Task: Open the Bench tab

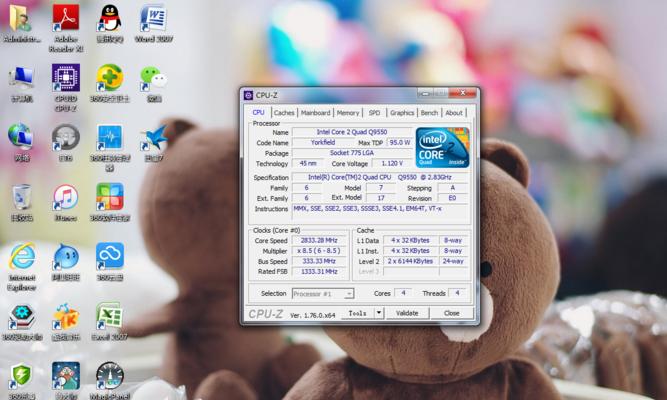Action: point(429,113)
